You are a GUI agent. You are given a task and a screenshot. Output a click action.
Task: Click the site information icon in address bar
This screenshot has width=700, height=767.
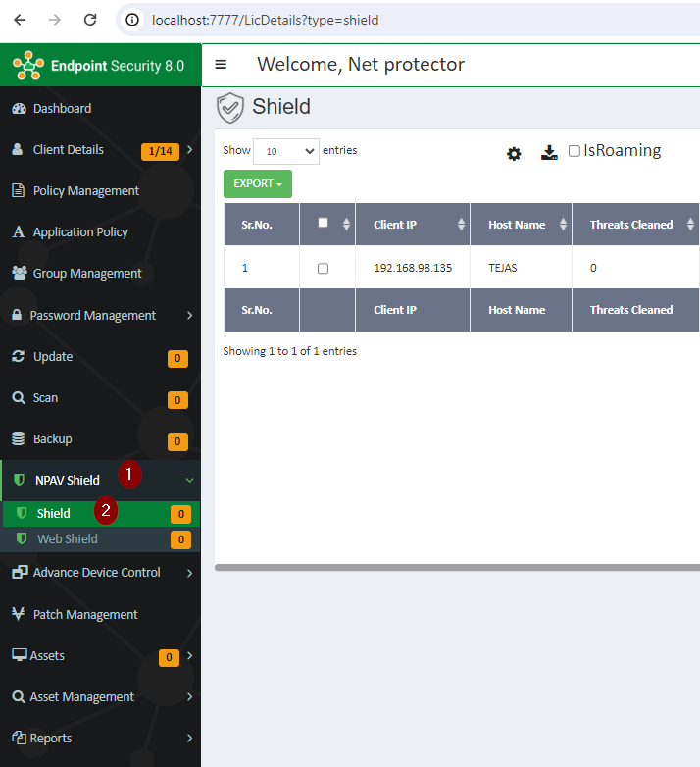132,20
